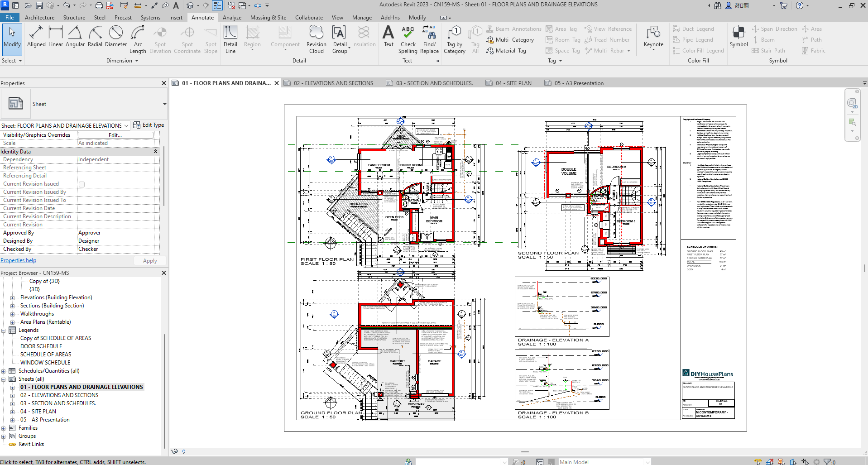Open the Tag by Category tool
868x465 pixels.
pos(455,39)
